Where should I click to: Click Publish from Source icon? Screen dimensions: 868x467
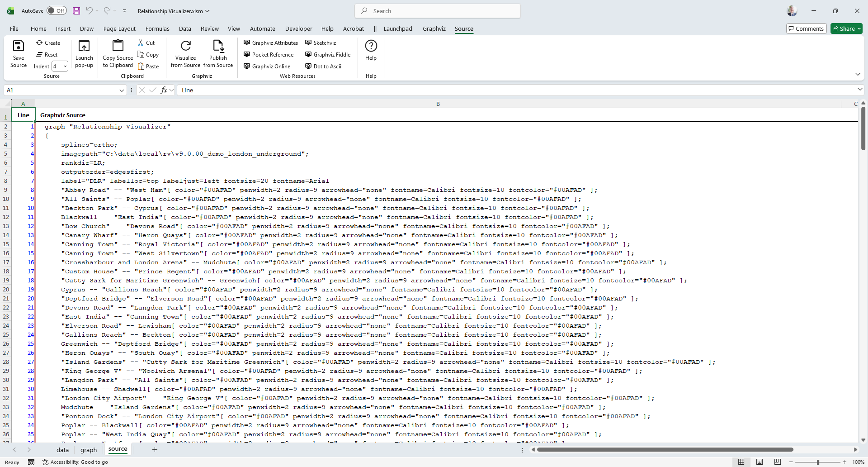218,47
